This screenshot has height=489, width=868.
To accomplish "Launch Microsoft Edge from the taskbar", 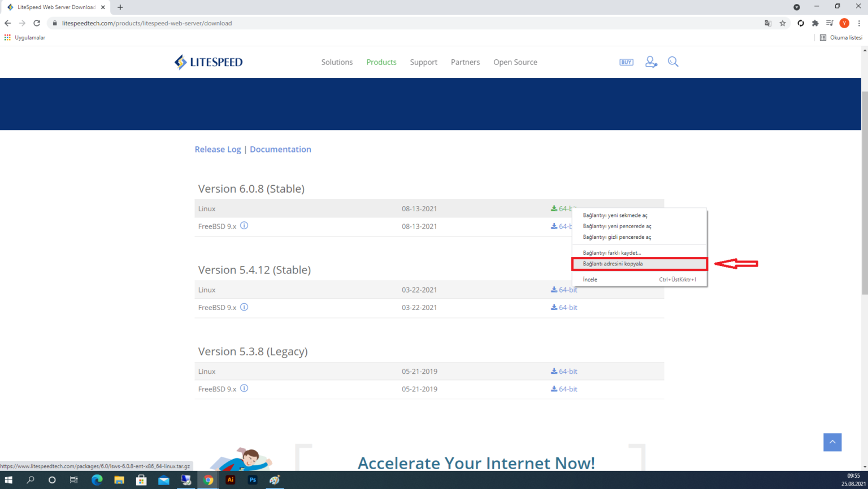I will 97,480.
